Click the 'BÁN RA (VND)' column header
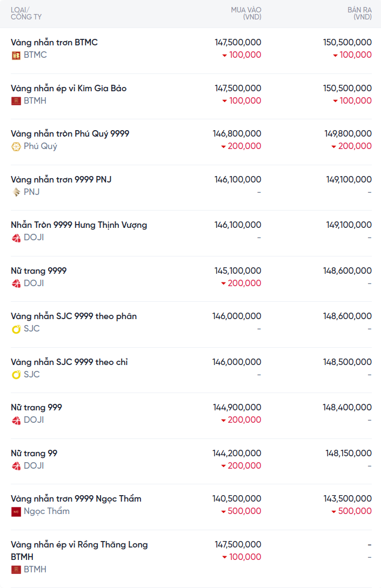381x588 pixels. point(359,13)
